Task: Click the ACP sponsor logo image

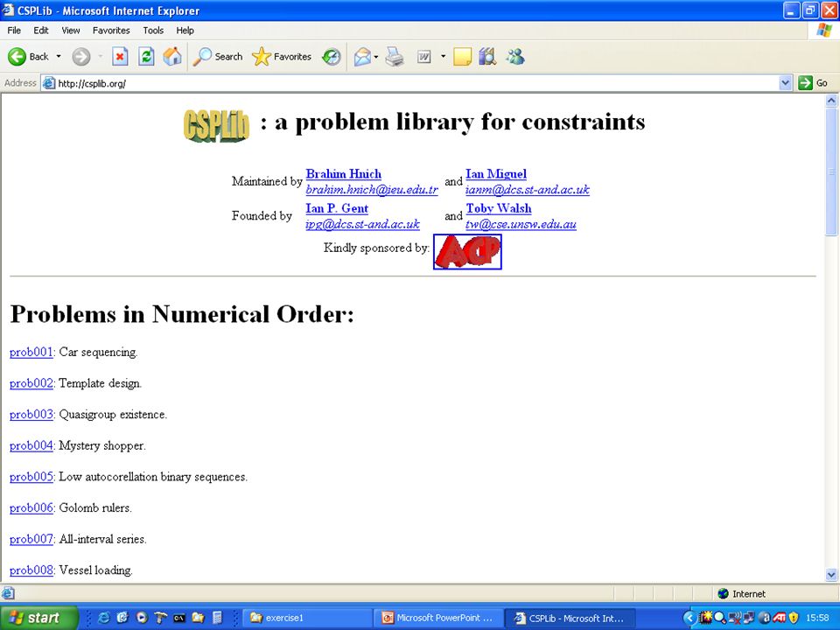Action: 467,251
